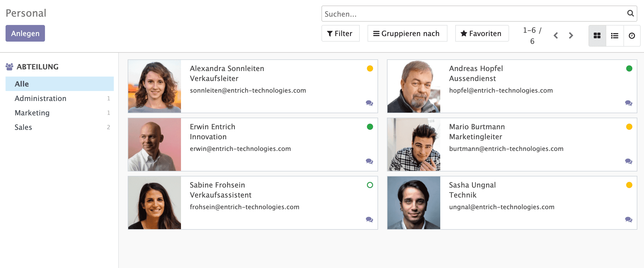Choose Marketing in department list
644x268 pixels.
32,113
